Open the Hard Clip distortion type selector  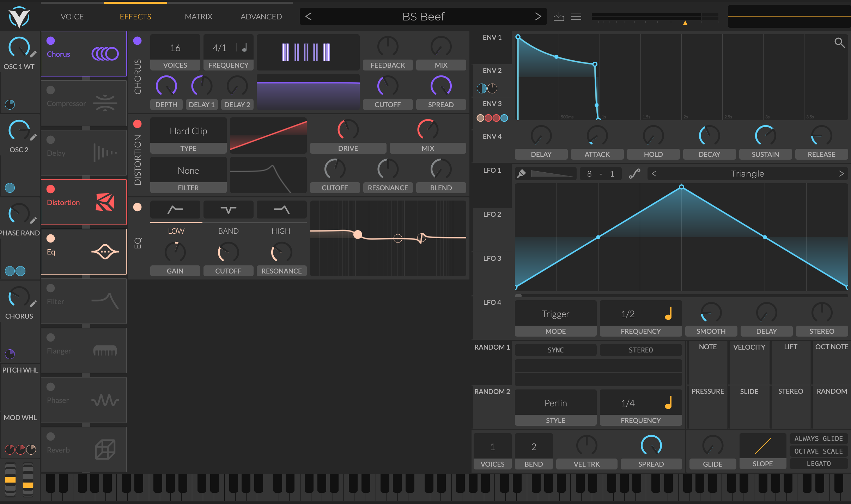pyautogui.click(x=188, y=131)
